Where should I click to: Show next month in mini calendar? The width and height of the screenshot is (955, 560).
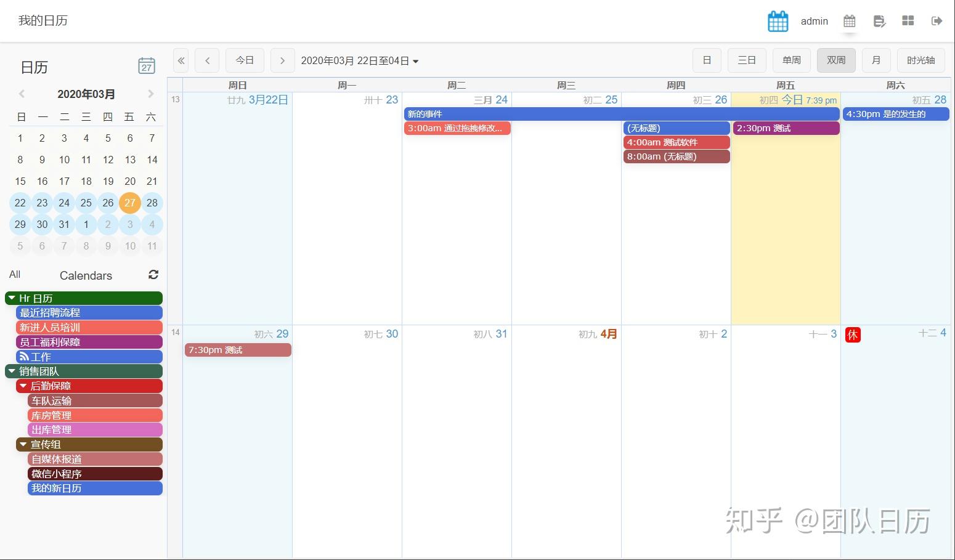[x=150, y=94]
